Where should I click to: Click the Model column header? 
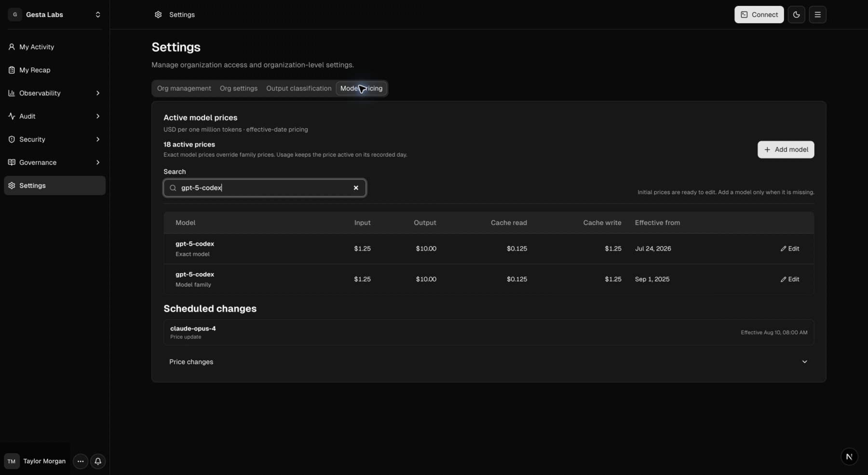pos(185,223)
